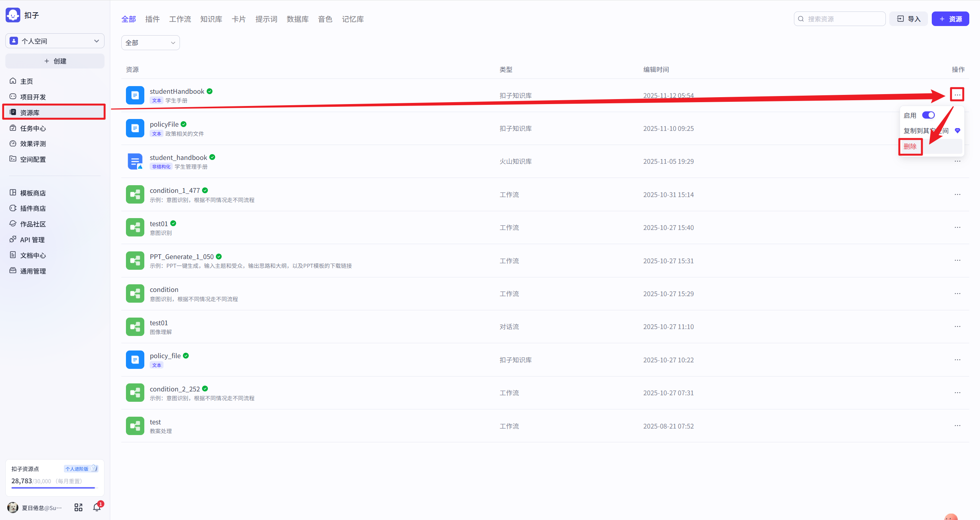The image size is (980, 520).
Task: Click the Coze logo icon
Action: [x=13, y=15]
